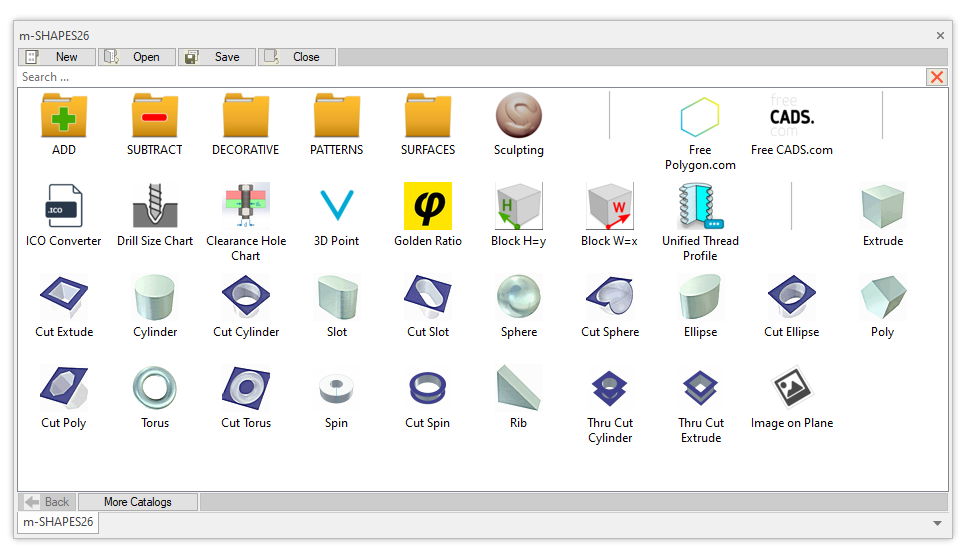This screenshot has width=964, height=550.
Task: Expand the catalog tab list dropdown arrow
Action: pos(937,523)
